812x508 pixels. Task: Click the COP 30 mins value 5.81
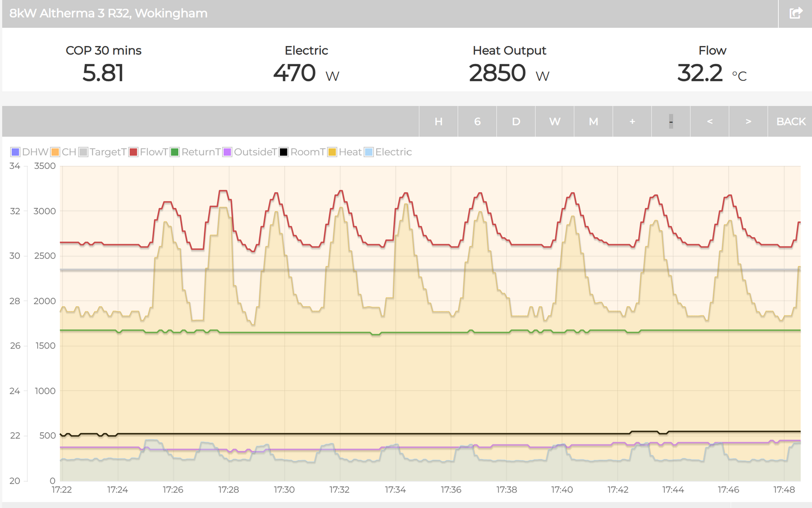click(x=103, y=73)
